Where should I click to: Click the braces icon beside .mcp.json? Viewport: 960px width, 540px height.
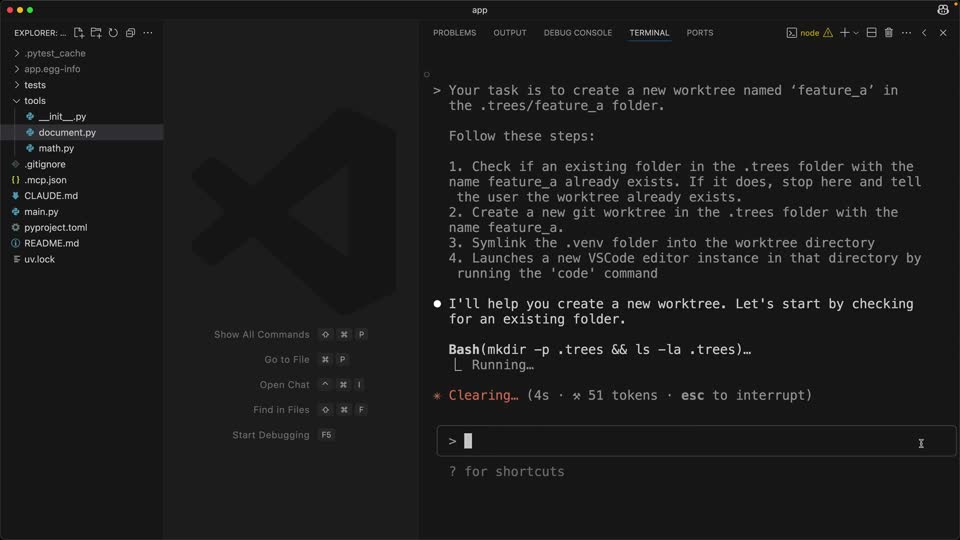15,180
